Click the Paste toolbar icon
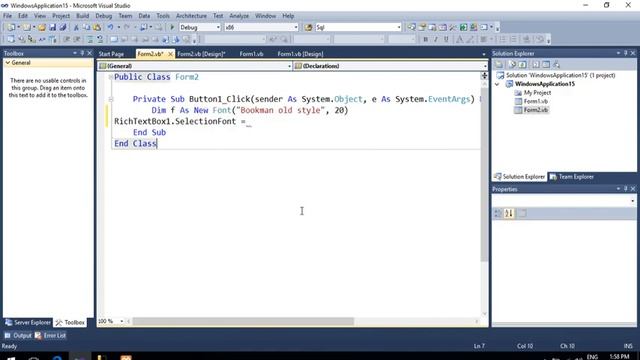Viewport: 640px width, 360px height. [97, 27]
